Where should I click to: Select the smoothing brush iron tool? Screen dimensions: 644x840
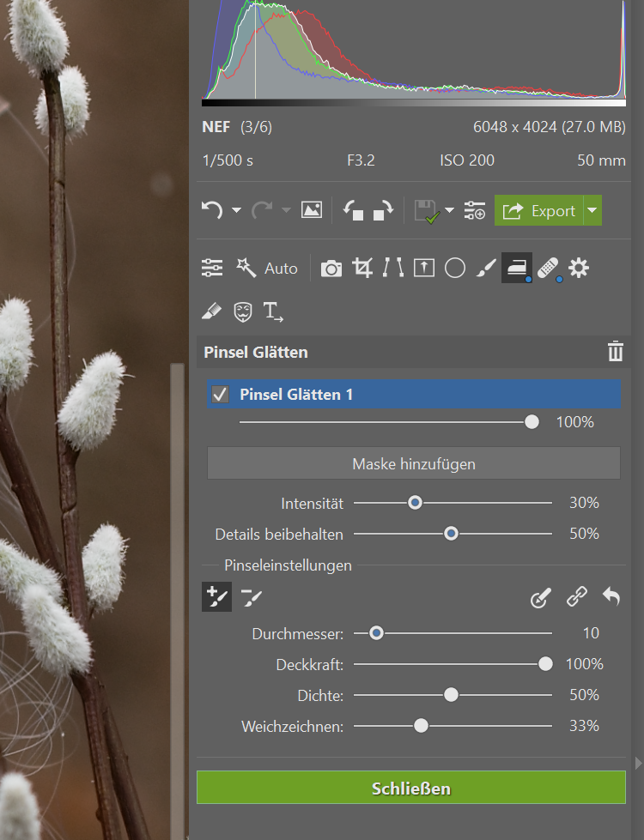(517, 268)
